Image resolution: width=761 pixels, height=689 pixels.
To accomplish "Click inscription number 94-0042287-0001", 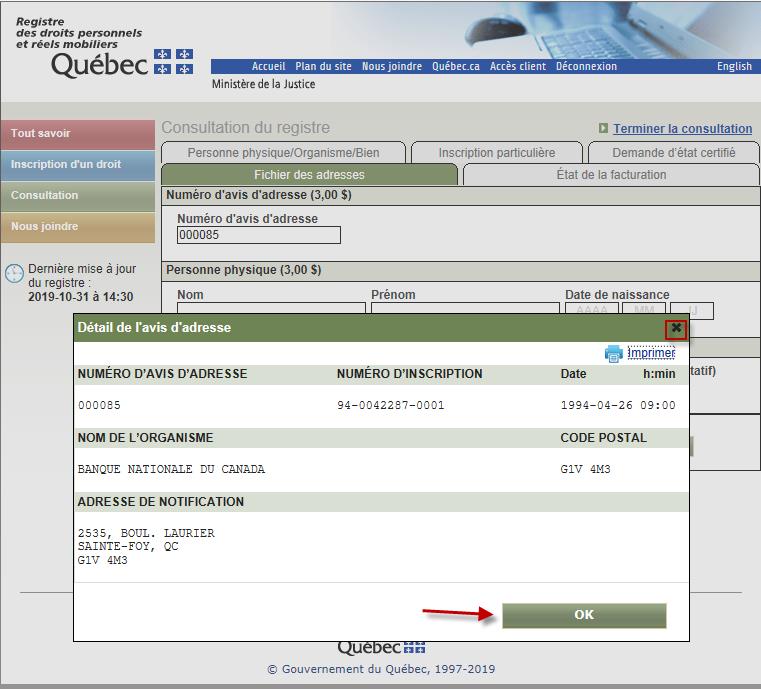I will 391,405.
